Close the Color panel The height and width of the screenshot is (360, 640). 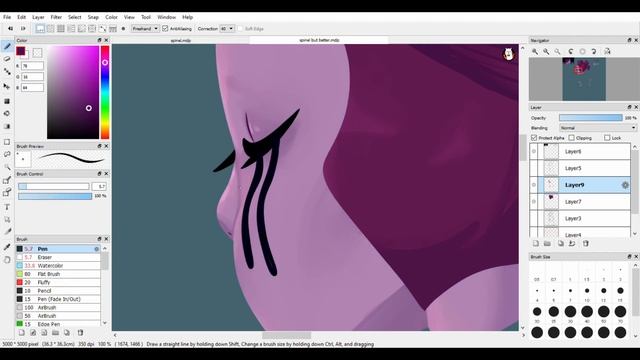[106, 40]
